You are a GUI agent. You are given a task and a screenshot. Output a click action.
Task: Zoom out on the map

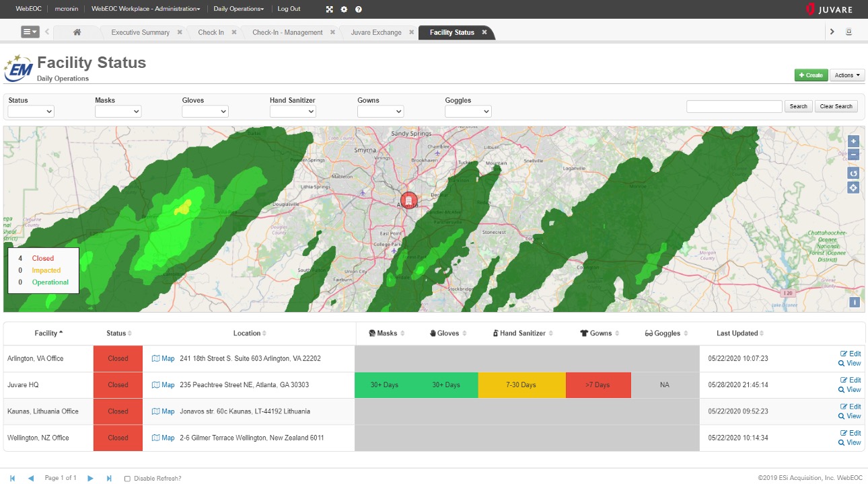853,154
